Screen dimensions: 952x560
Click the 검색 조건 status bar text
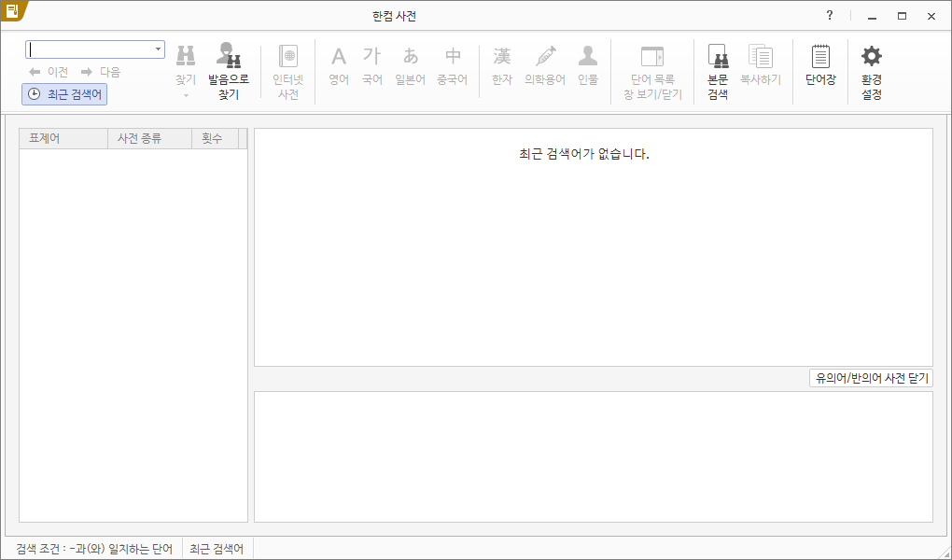(94, 549)
